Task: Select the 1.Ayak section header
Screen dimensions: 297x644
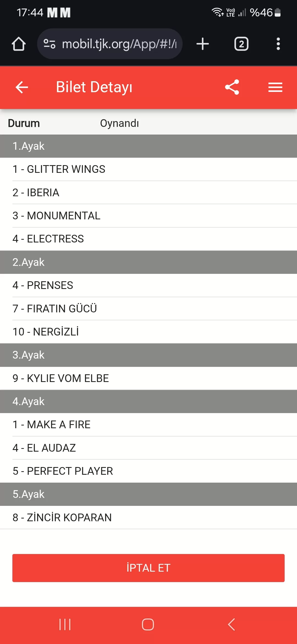Action: click(x=148, y=146)
